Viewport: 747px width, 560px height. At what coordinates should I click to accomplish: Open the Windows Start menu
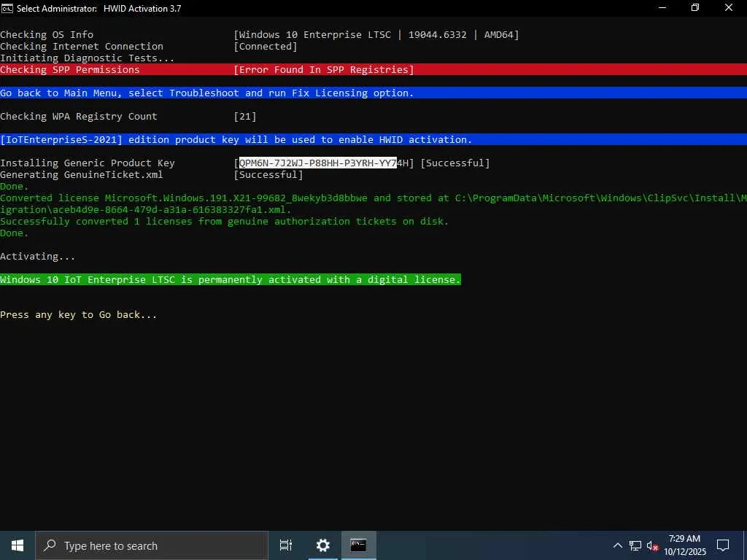click(18, 545)
